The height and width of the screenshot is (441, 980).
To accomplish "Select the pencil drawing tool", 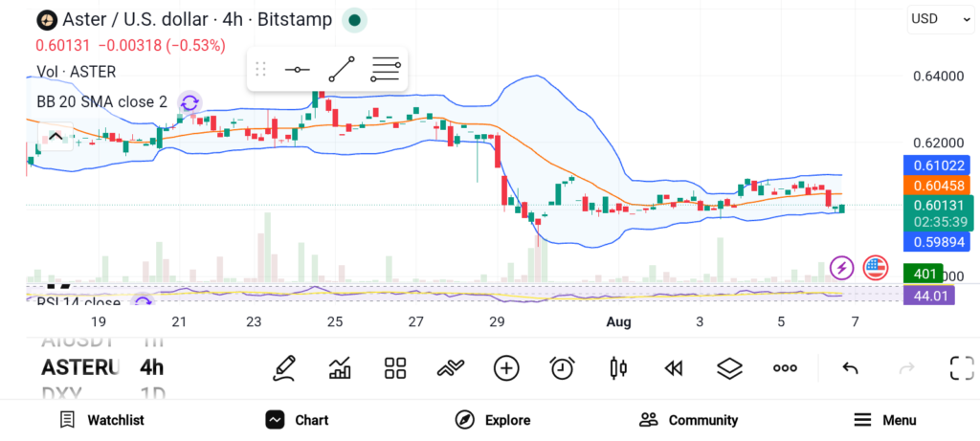I will 283,368.
